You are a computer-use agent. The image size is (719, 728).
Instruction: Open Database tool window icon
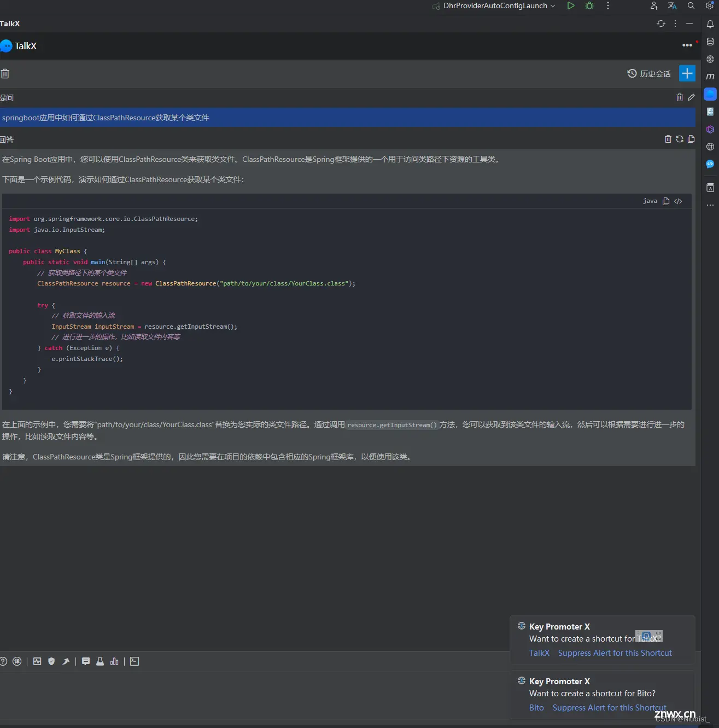710,42
